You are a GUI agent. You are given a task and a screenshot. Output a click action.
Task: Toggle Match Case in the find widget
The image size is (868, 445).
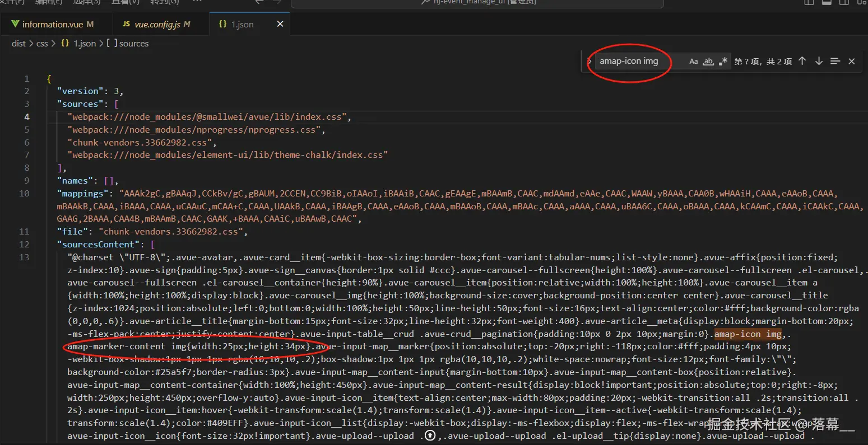tap(694, 61)
